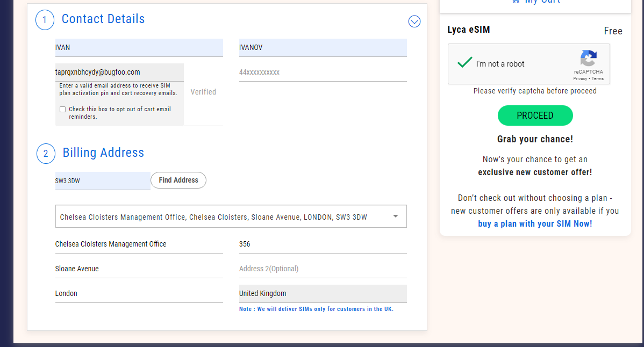Viewport: 644px width, 347px height.
Task: Click the green reCAPTCHA checkmark
Action: point(464,63)
